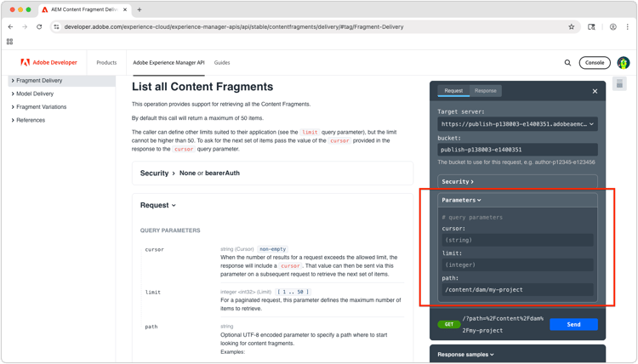Expand Model Delivery in the sidebar

(x=32, y=94)
